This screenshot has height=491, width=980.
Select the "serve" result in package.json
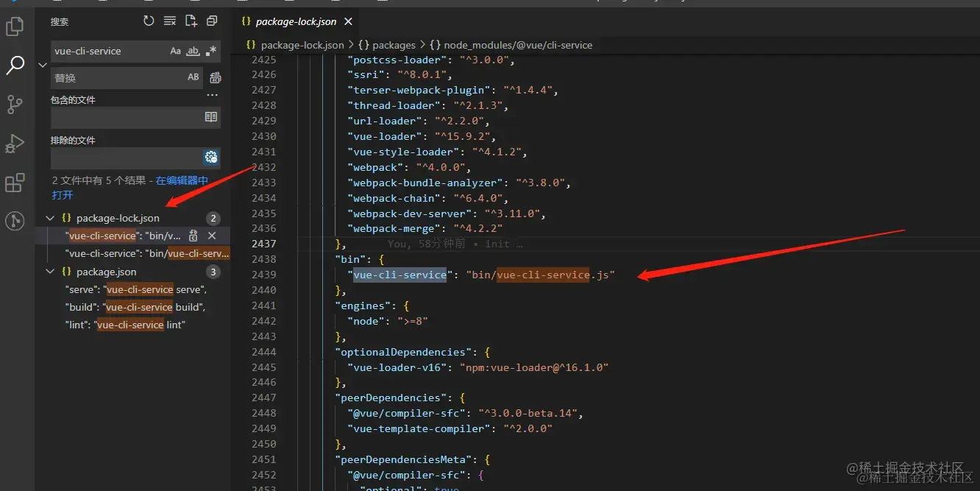click(x=135, y=289)
